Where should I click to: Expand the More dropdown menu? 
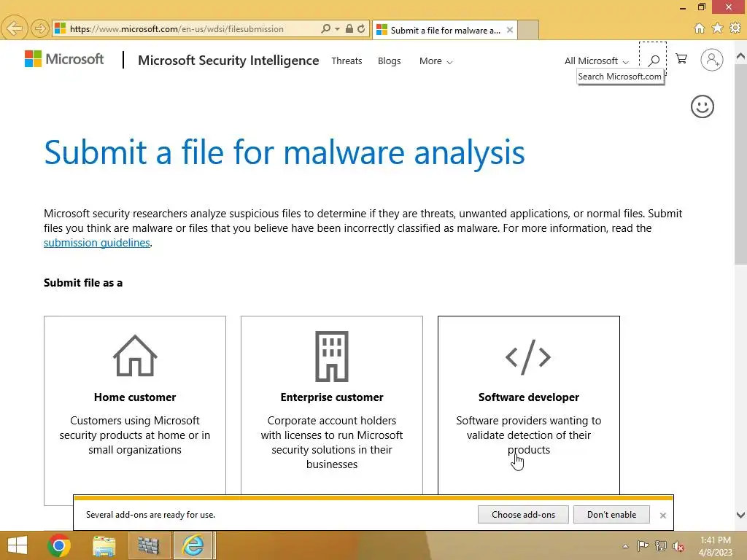[x=436, y=61]
